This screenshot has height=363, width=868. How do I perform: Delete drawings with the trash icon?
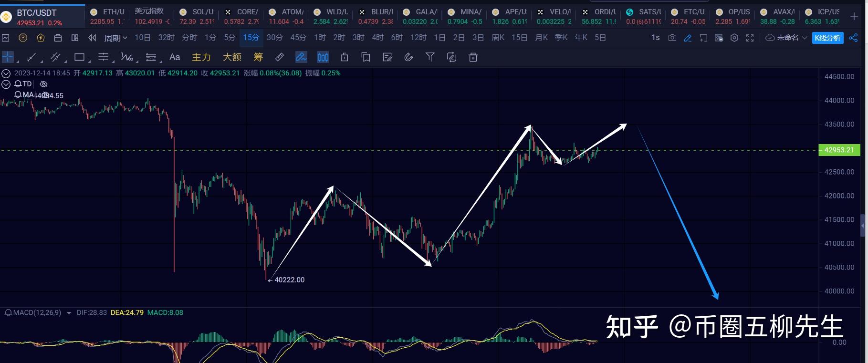point(473,57)
